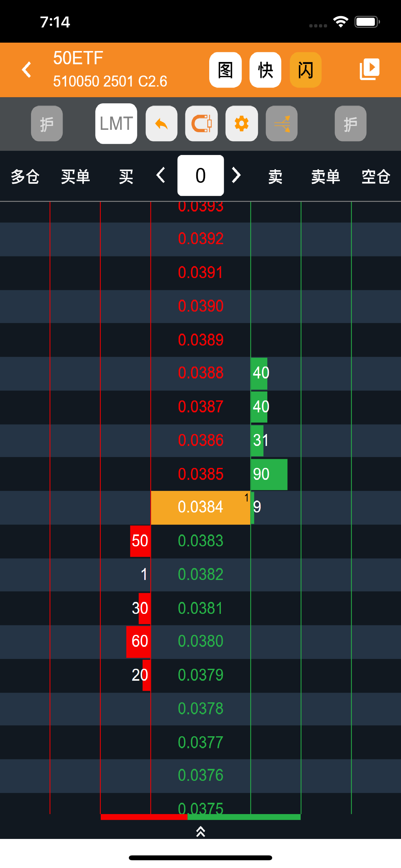The height and width of the screenshot is (868, 401).
Task: Tap the red bid portion of ratio bar
Action: tap(144, 817)
